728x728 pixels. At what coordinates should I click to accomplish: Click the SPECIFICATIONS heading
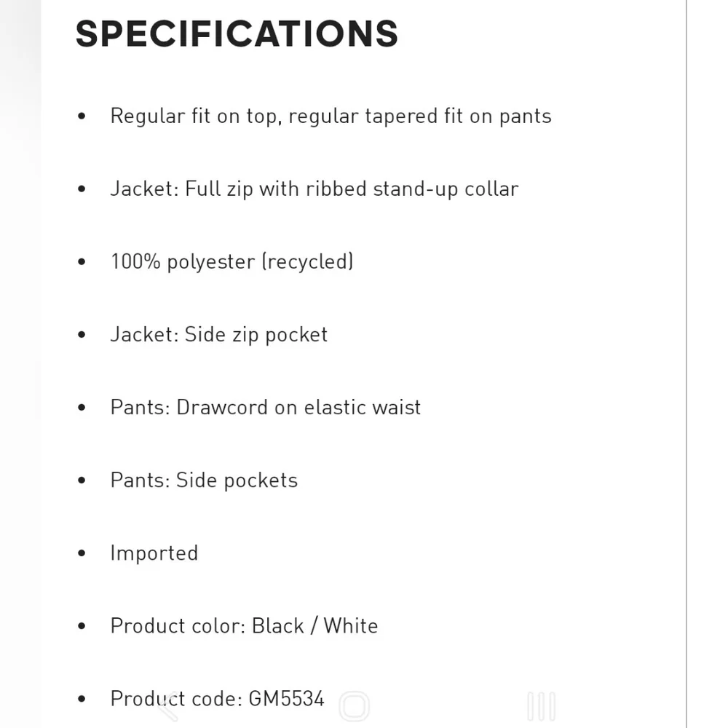pyautogui.click(x=237, y=34)
